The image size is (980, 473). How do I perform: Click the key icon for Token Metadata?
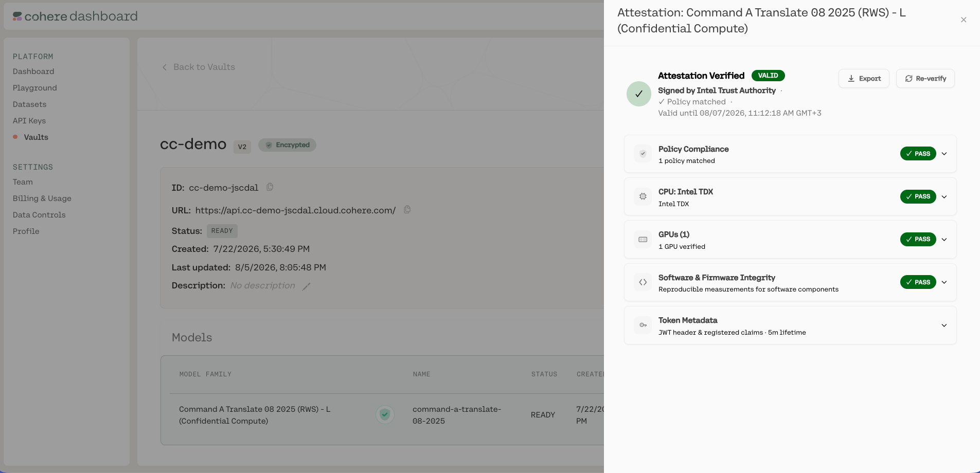(x=643, y=325)
